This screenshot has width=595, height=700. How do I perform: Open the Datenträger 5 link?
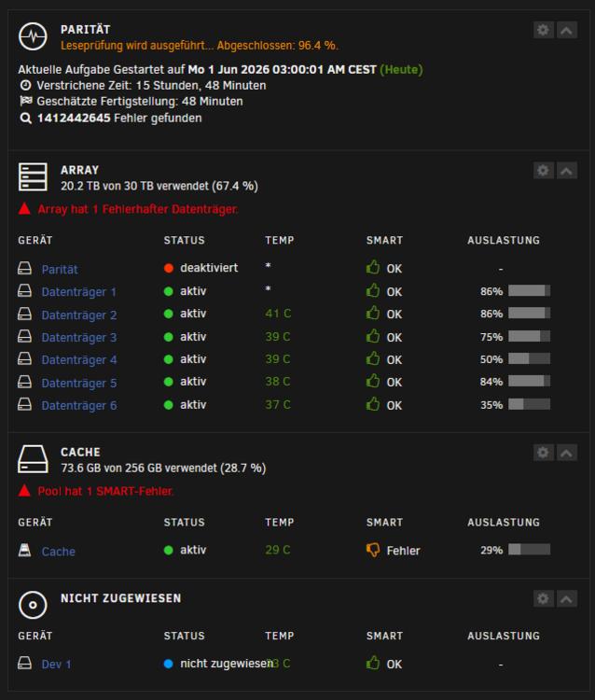[79, 383]
